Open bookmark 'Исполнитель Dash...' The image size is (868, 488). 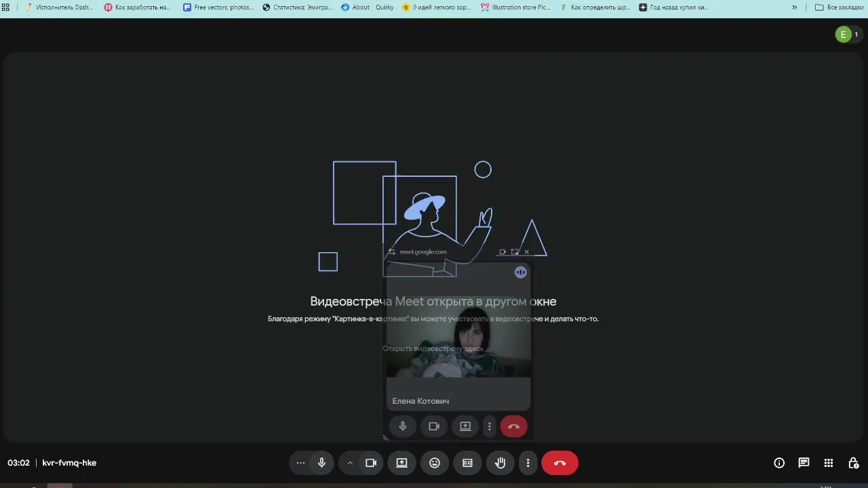pyautogui.click(x=60, y=7)
